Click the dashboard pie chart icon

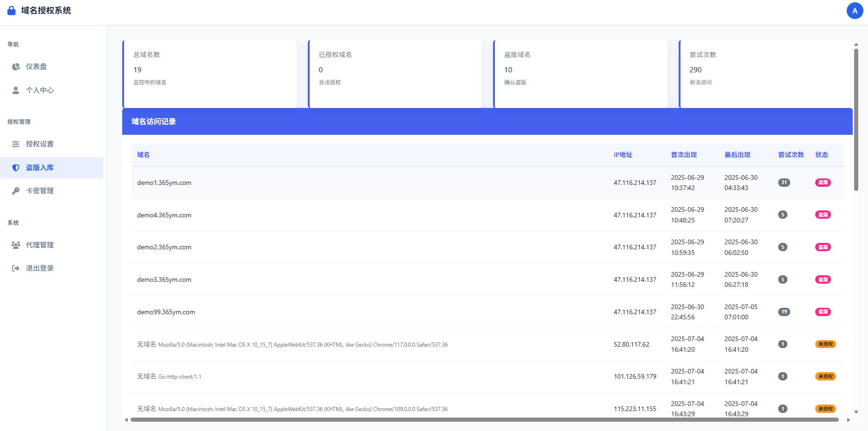click(x=16, y=67)
